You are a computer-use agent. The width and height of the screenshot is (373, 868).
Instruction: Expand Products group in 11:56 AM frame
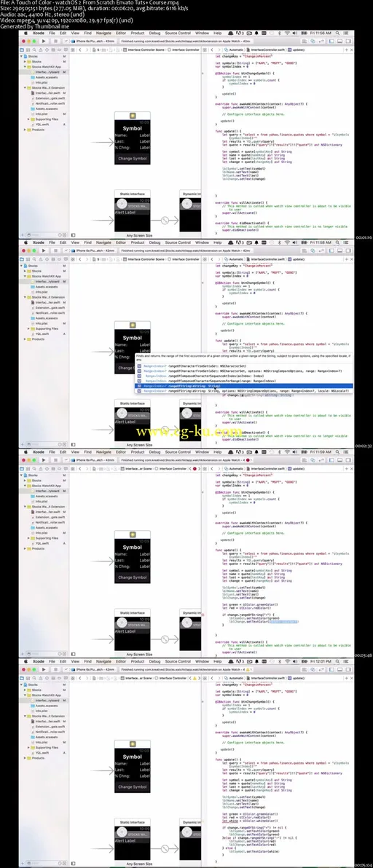point(25,130)
